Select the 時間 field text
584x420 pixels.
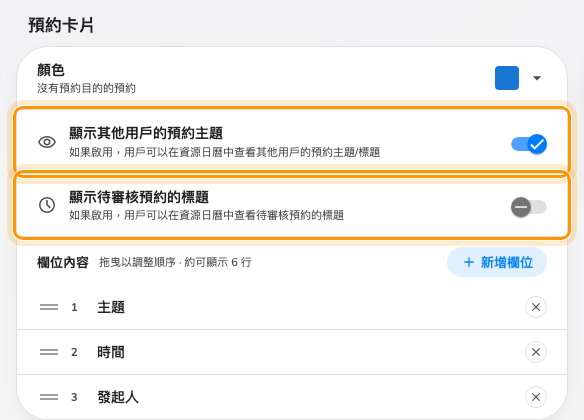tap(111, 352)
